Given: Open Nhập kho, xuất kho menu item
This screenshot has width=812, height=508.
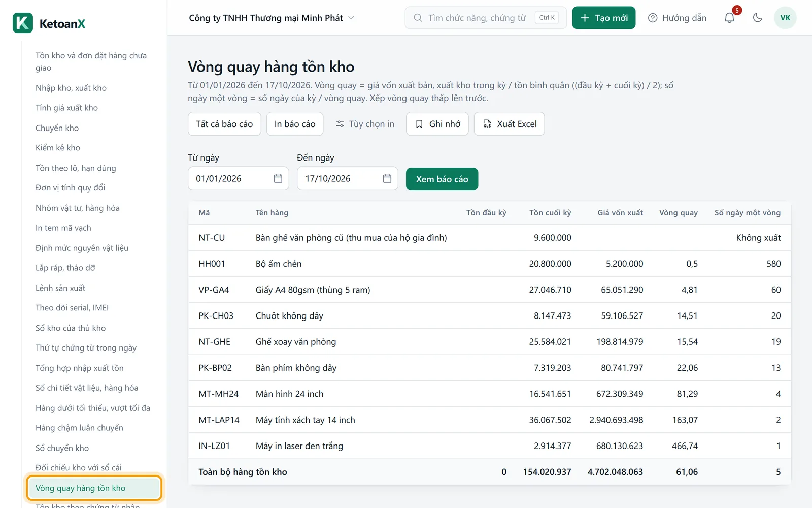Looking at the screenshot, I should pyautogui.click(x=71, y=88).
